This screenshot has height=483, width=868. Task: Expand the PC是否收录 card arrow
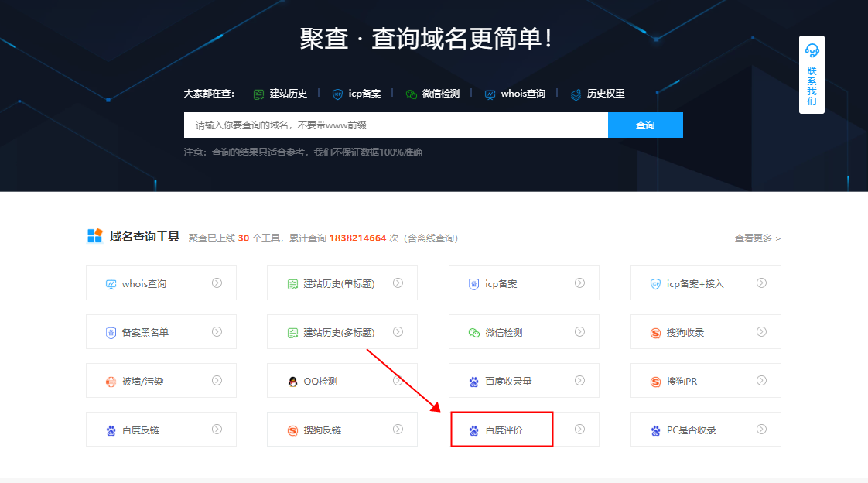(761, 429)
